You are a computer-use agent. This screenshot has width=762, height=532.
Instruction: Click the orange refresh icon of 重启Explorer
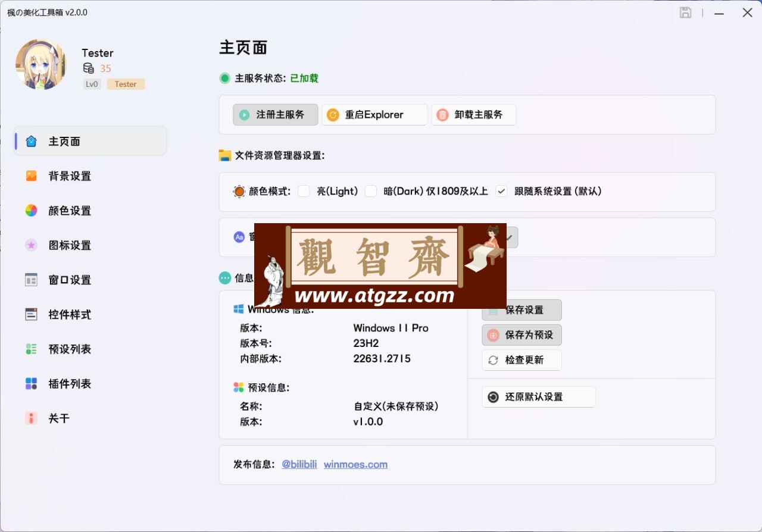tap(333, 115)
